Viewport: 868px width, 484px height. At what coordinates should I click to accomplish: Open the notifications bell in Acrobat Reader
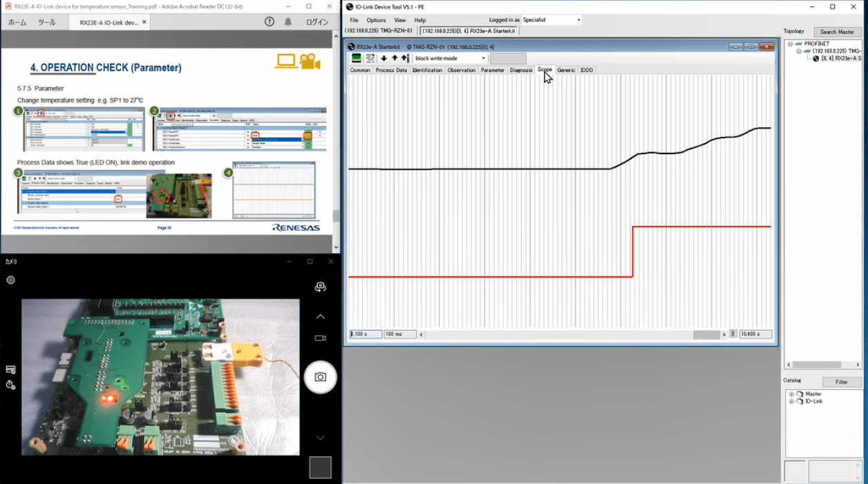(290, 21)
